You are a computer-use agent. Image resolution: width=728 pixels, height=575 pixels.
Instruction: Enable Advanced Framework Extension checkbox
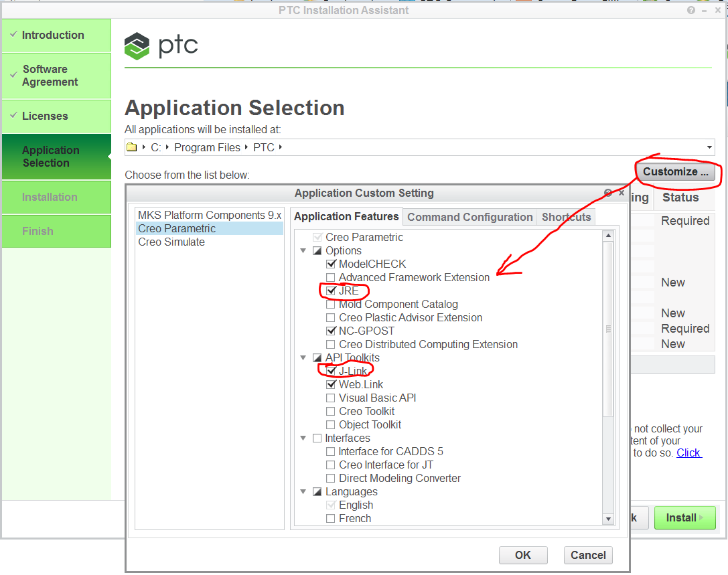pos(331,278)
